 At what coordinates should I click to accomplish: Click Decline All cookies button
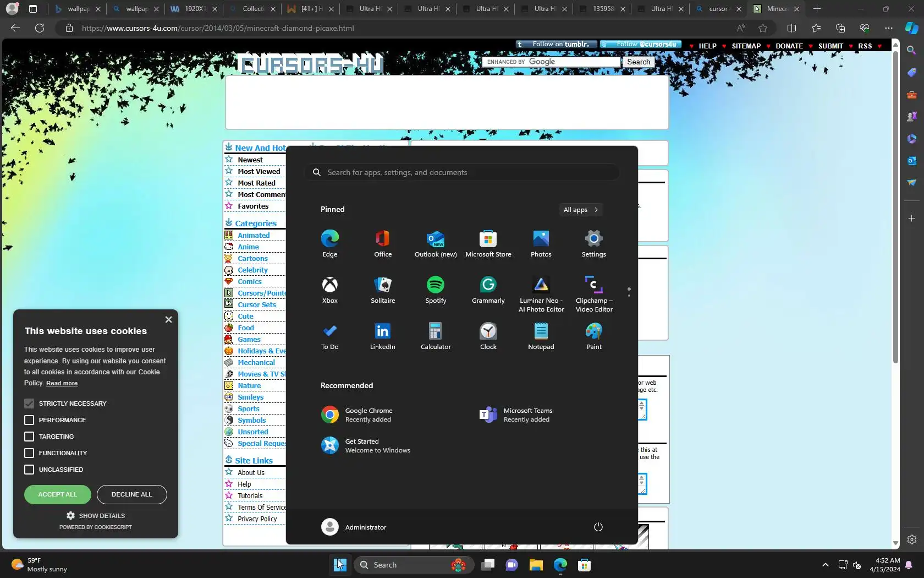132,494
